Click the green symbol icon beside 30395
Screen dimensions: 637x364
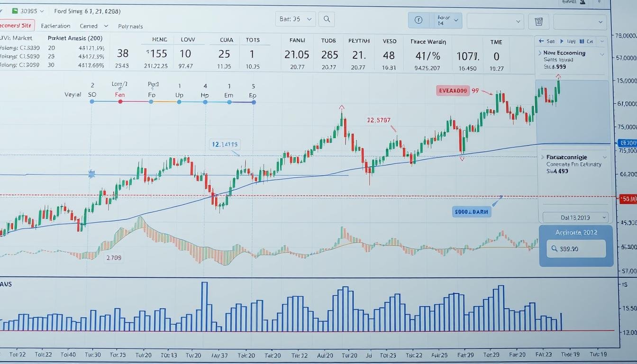(x=15, y=10)
